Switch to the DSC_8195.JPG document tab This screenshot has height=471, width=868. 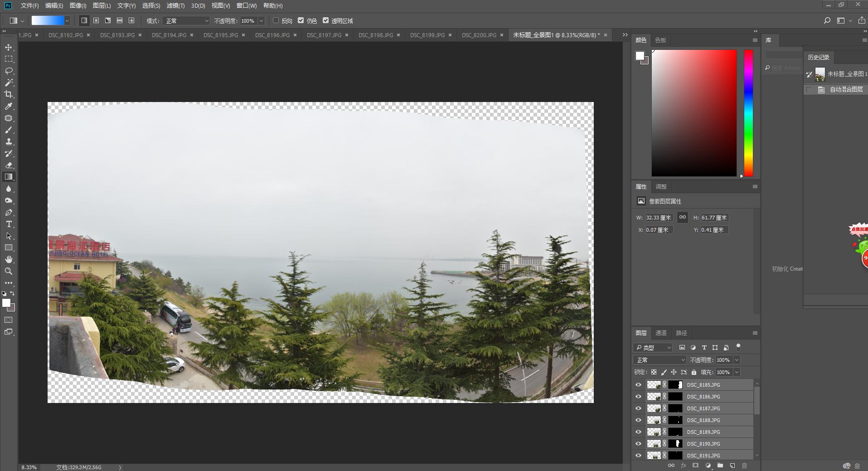221,35
